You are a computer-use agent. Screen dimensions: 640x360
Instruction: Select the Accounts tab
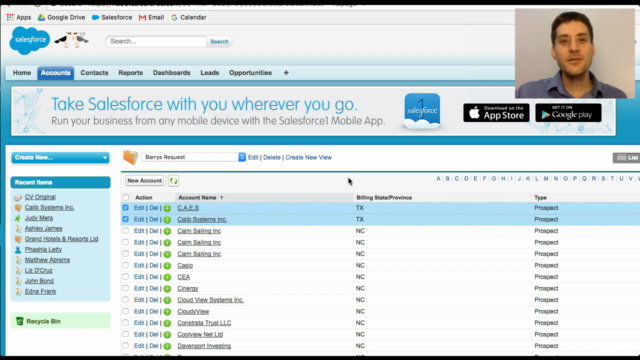(56, 73)
